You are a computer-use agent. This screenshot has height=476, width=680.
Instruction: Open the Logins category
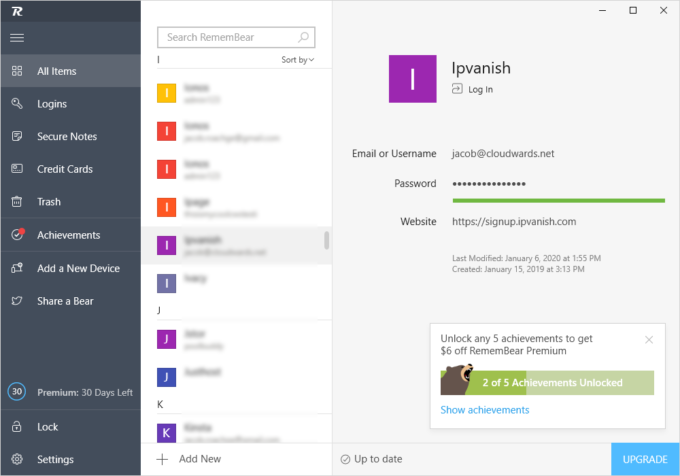click(x=71, y=104)
